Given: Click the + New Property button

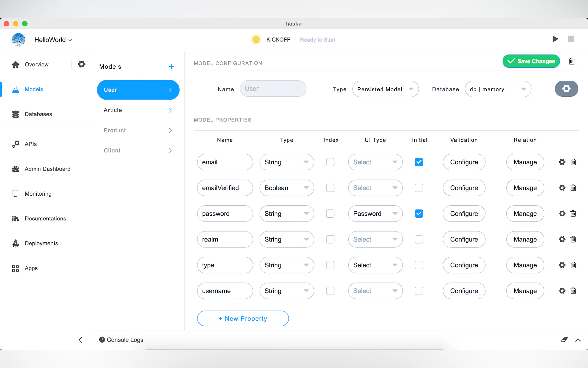Looking at the screenshot, I should (x=243, y=318).
